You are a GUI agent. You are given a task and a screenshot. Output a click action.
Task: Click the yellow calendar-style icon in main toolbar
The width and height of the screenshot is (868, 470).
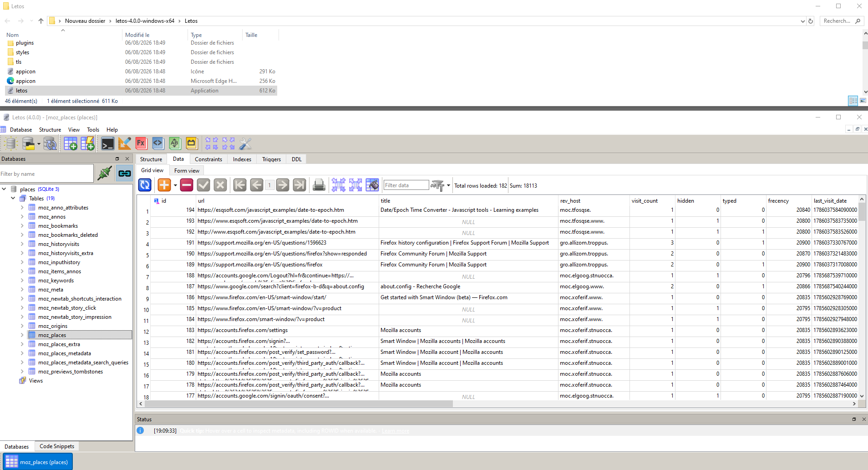(192, 144)
